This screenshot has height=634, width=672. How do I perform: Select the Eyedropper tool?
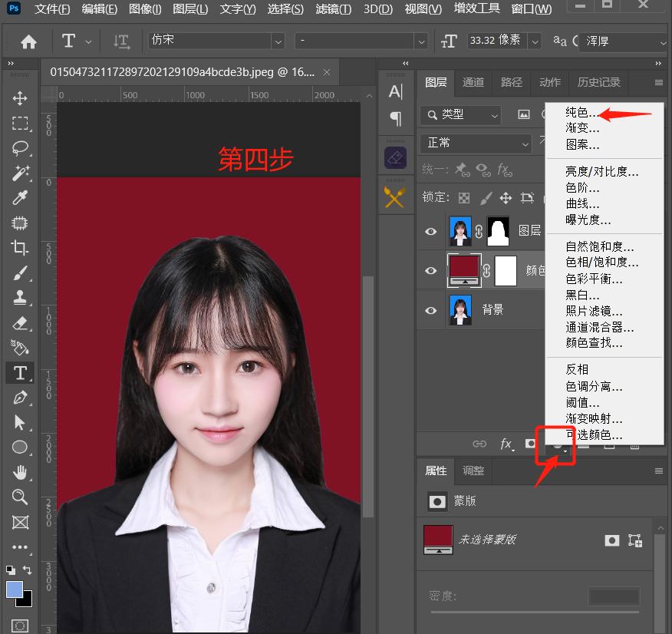pyautogui.click(x=20, y=197)
